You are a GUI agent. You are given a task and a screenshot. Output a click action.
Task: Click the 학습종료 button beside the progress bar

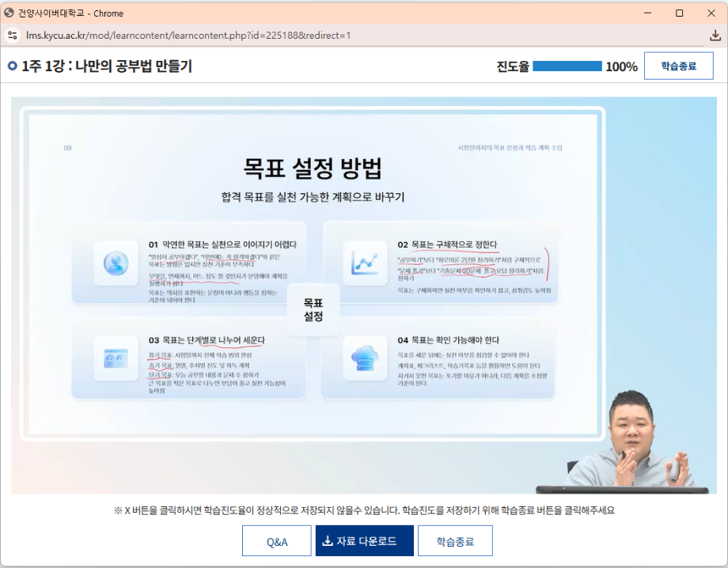(x=678, y=66)
